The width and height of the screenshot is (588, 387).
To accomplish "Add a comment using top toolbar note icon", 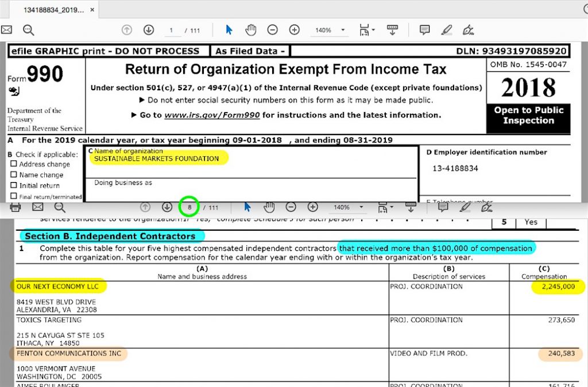I will (424, 30).
